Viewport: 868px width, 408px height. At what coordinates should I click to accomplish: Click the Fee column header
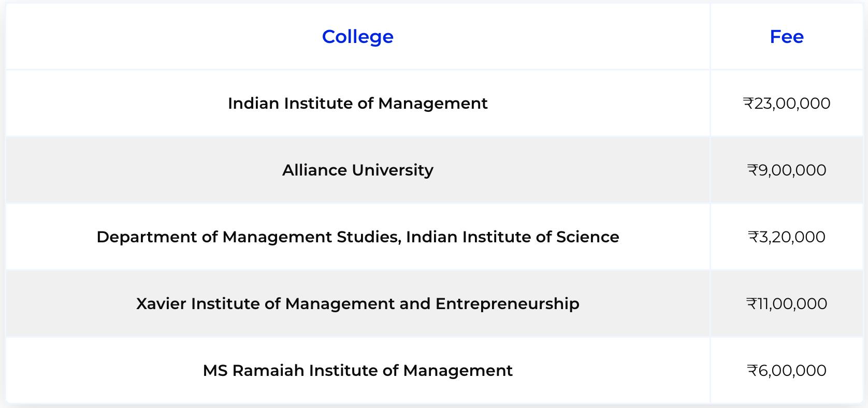tap(787, 37)
